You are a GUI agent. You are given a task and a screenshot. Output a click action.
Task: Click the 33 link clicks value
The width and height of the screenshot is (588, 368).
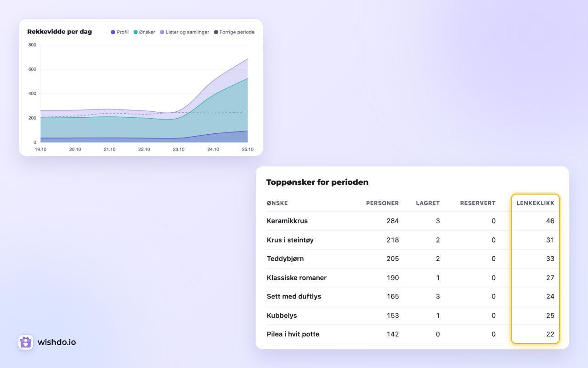(550, 259)
